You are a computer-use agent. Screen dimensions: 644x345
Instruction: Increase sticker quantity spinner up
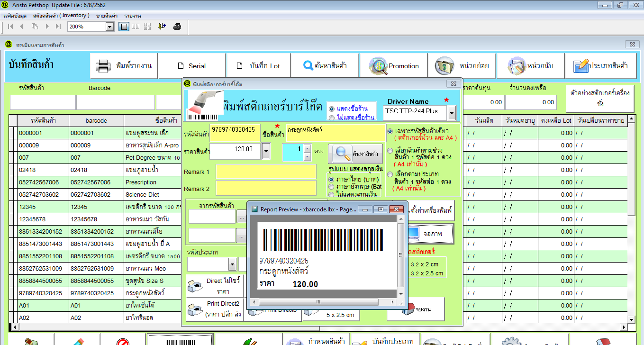tap(308, 148)
